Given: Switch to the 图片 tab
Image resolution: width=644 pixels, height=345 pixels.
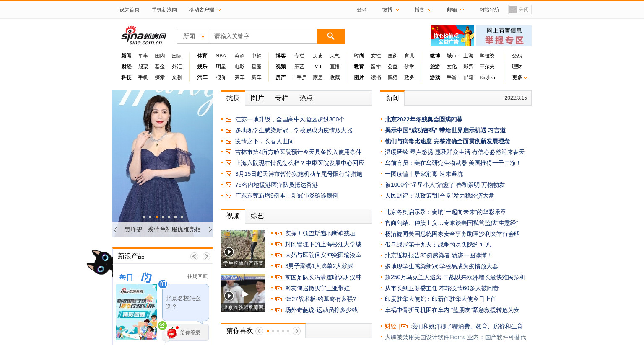Looking at the screenshot, I should coord(257,98).
